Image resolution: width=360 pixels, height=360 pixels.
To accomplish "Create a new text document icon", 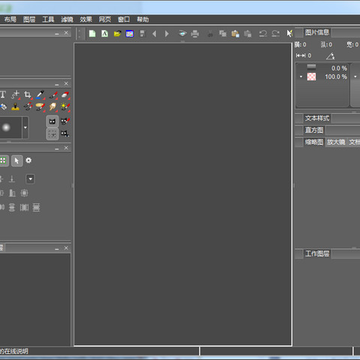I will [105, 33].
